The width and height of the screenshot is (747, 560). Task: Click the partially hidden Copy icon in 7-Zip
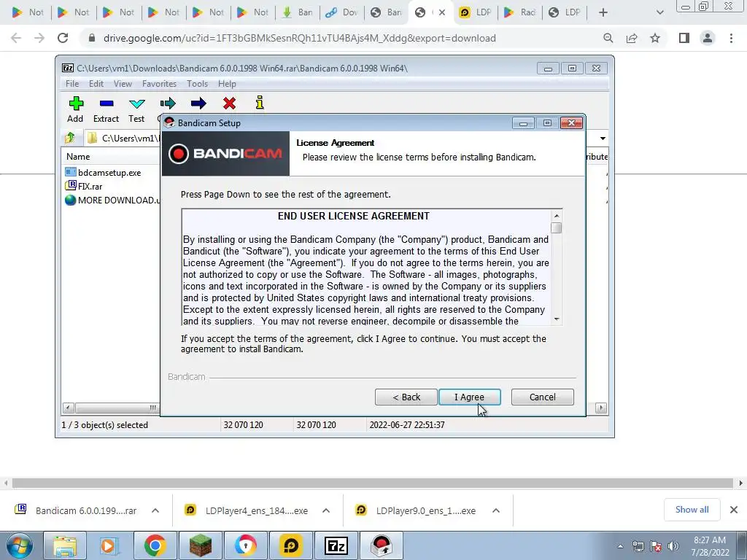pos(168,104)
